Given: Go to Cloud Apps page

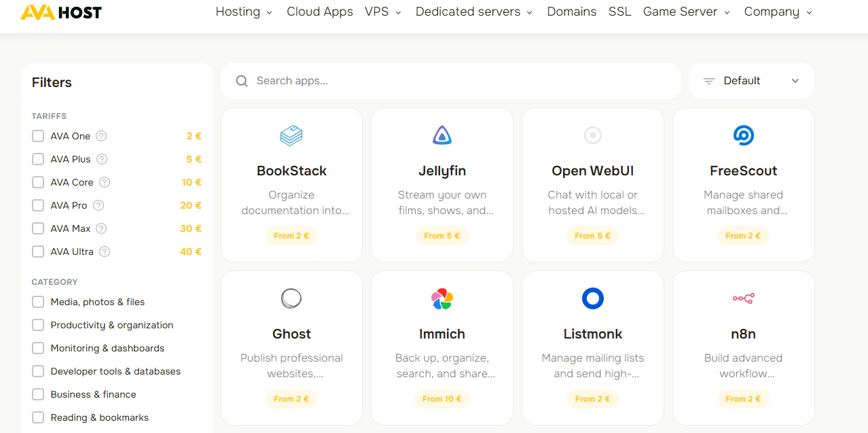Looking at the screenshot, I should point(320,12).
